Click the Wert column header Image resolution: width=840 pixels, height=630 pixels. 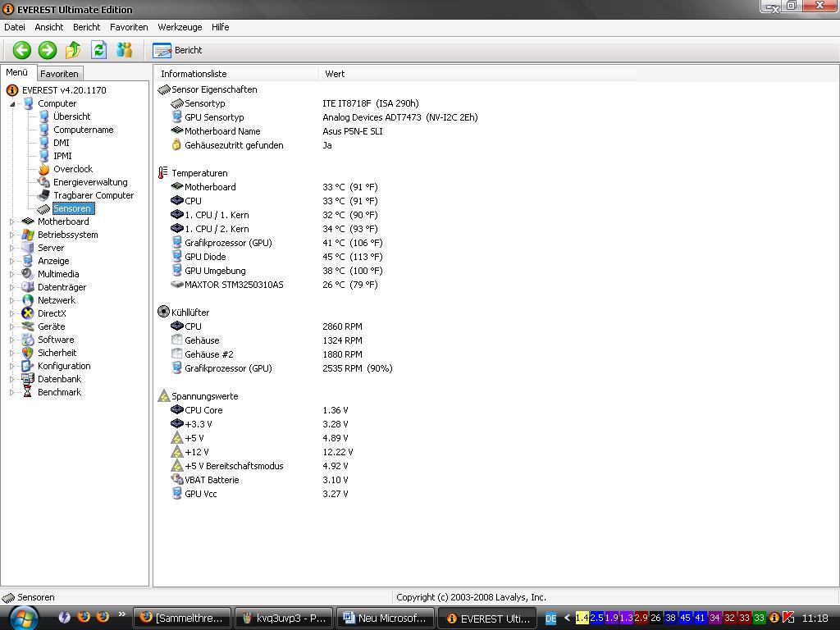click(x=477, y=74)
